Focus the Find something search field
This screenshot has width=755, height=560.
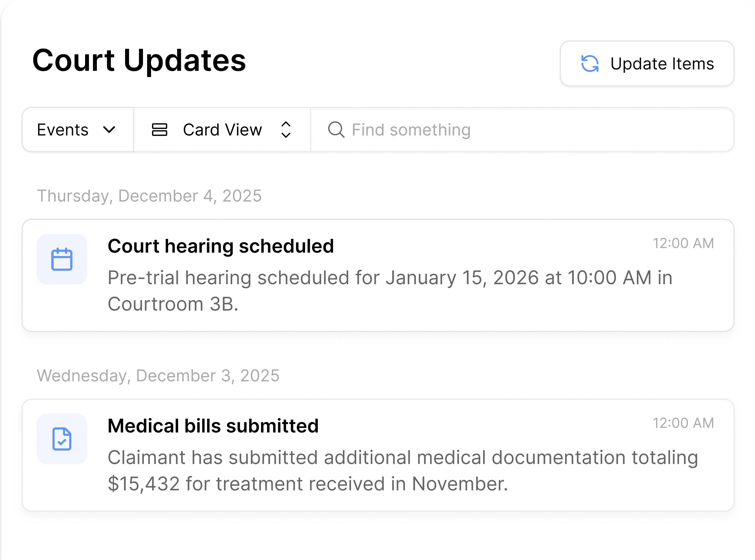coord(509,130)
